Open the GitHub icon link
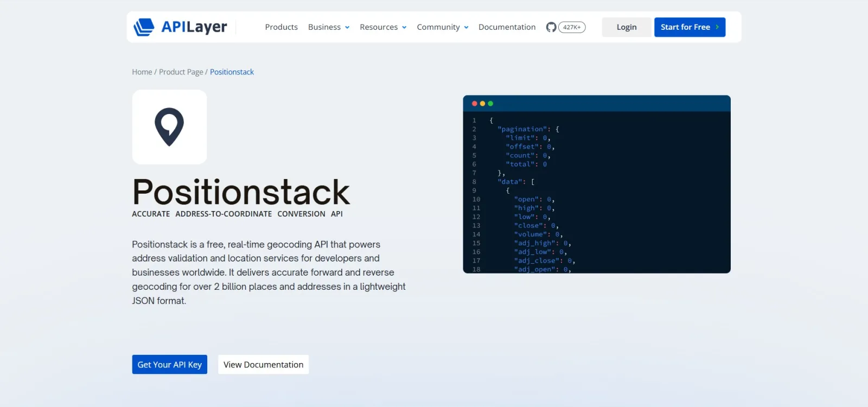The image size is (868, 407). [551, 27]
